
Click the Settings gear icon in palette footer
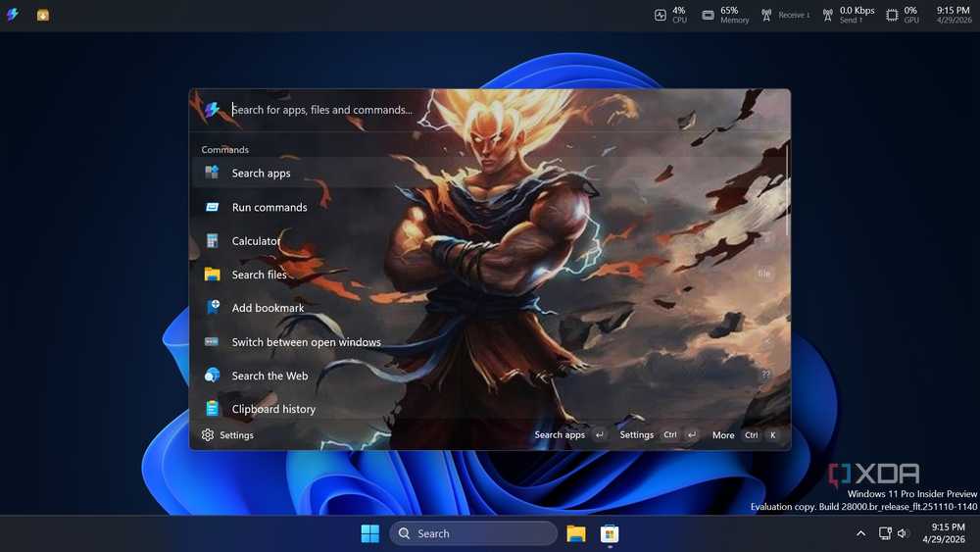point(208,434)
